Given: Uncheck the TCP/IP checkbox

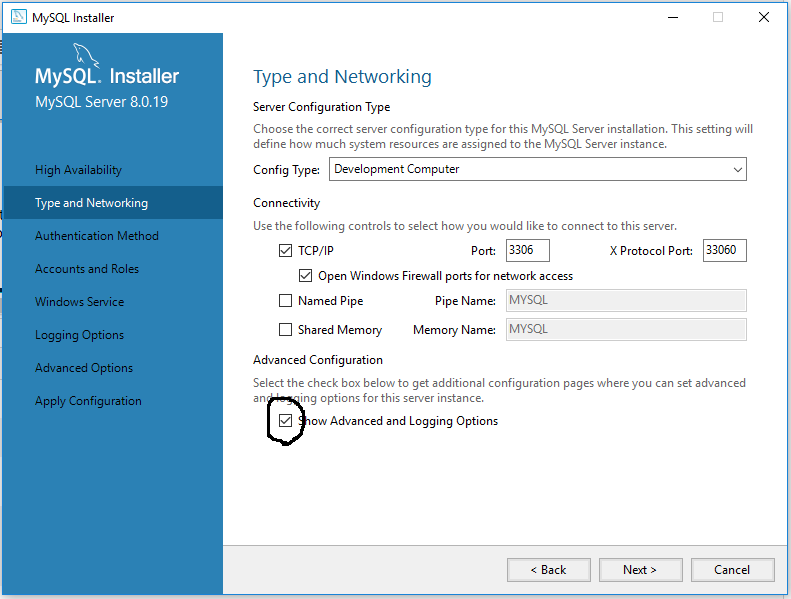Looking at the screenshot, I should [286, 251].
